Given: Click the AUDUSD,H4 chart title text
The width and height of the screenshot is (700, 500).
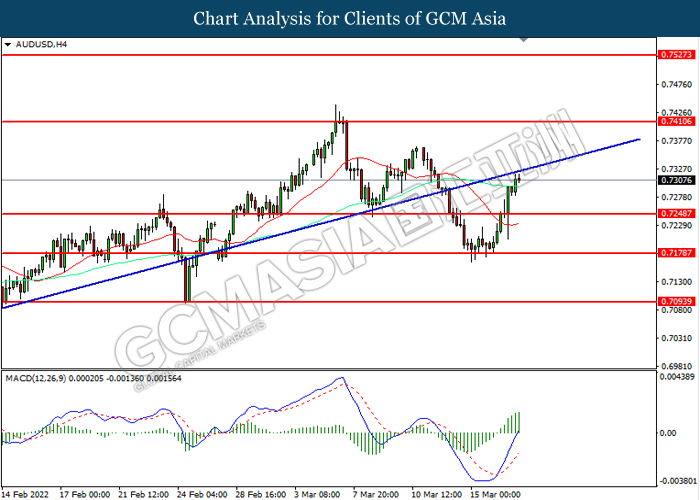Looking at the screenshot, I should pos(41,45).
